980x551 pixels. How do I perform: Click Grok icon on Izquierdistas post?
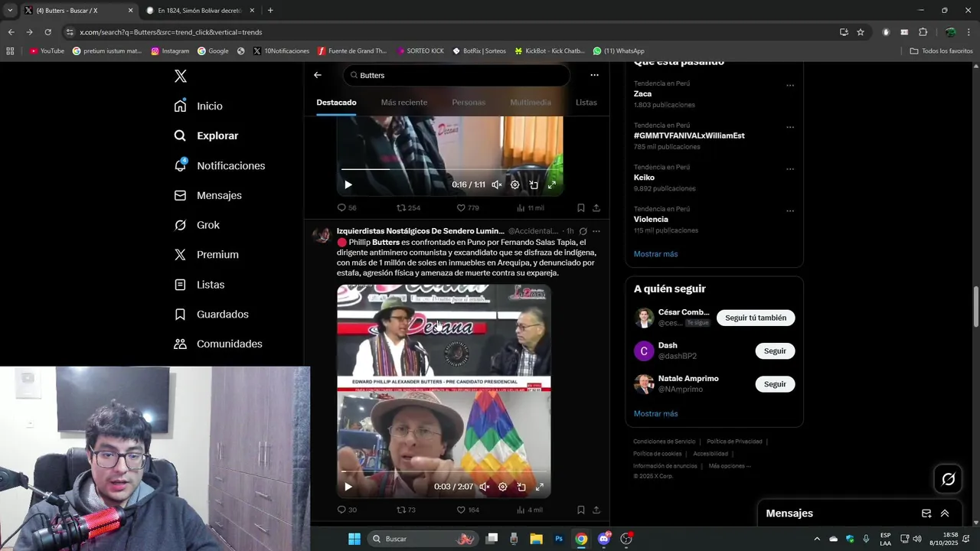pos(583,231)
